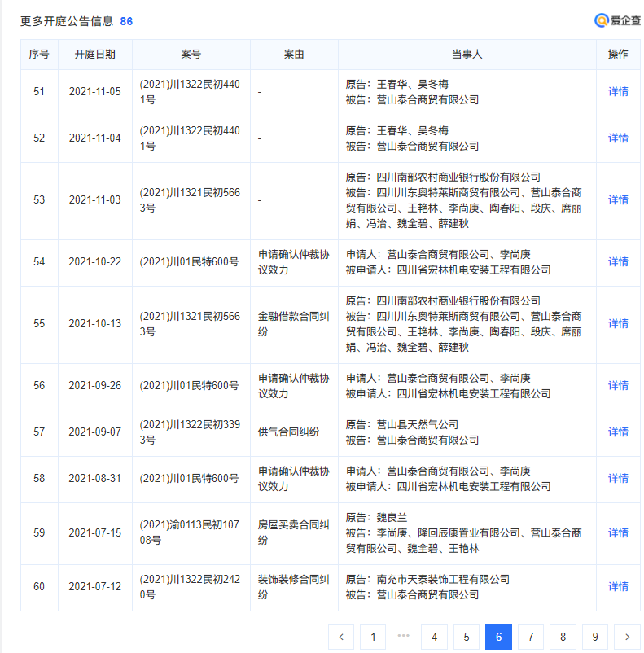Open 详情 for 装饰装修合同纠纷 row 60
This screenshot has height=653, width=644.
618,587
